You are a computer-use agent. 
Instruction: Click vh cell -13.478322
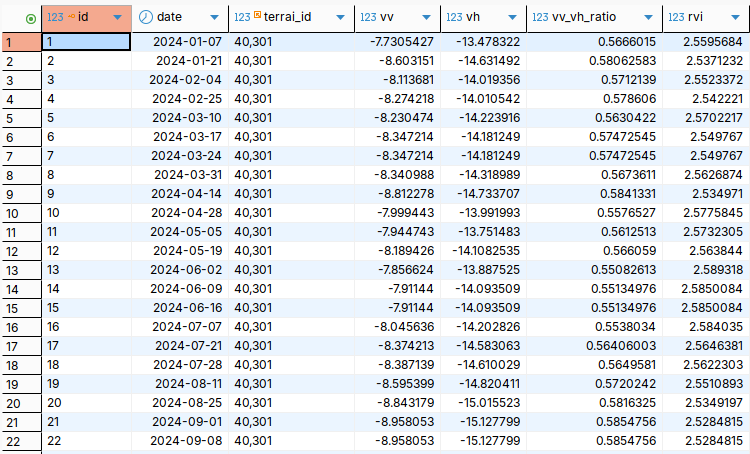pyautogui.click(x=484, y=42)
